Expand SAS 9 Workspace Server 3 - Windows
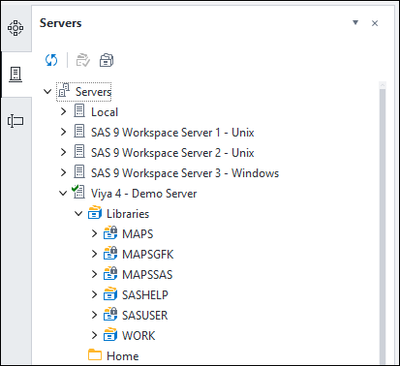This screenshot has height=366, width=400. 63,173
